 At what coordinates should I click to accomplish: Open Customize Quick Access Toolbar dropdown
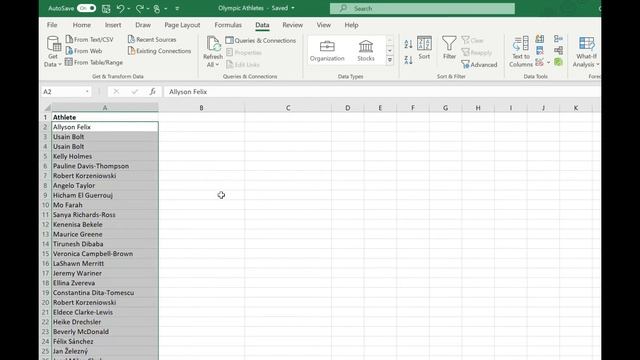tap(177, 8)
